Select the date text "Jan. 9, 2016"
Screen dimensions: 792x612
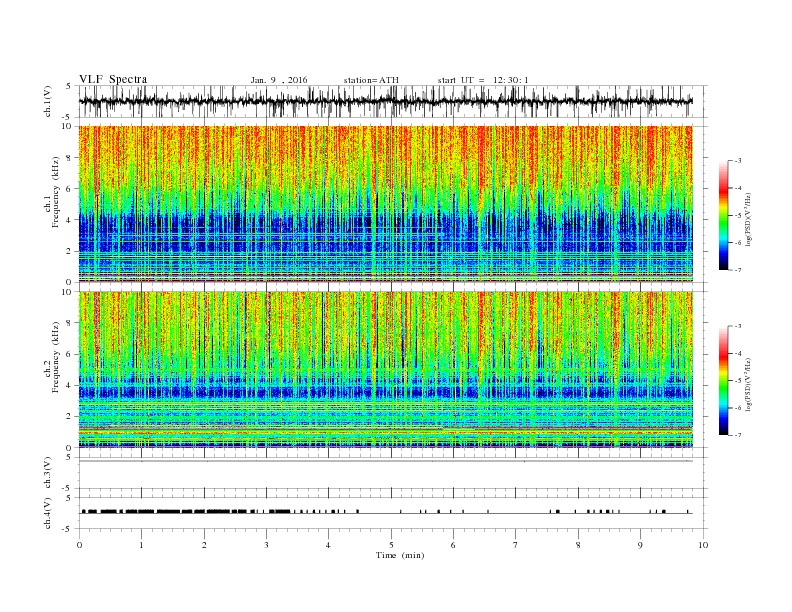coord(279,80)
